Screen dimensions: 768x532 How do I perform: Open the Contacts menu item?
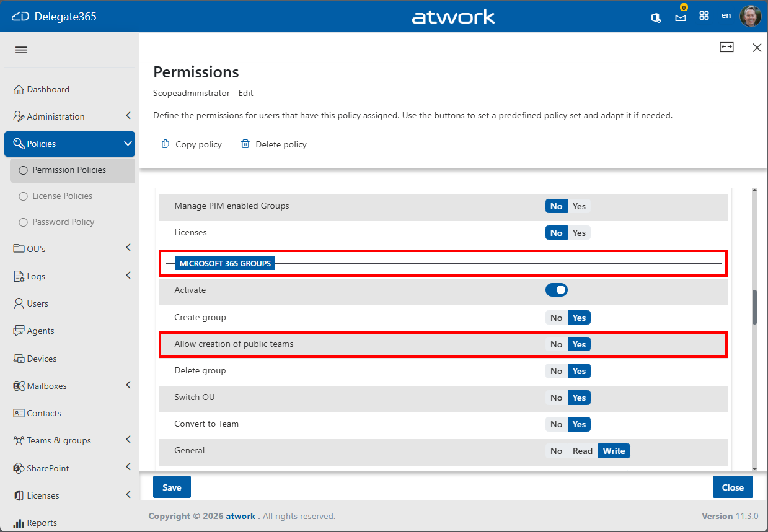click(69, 413)
